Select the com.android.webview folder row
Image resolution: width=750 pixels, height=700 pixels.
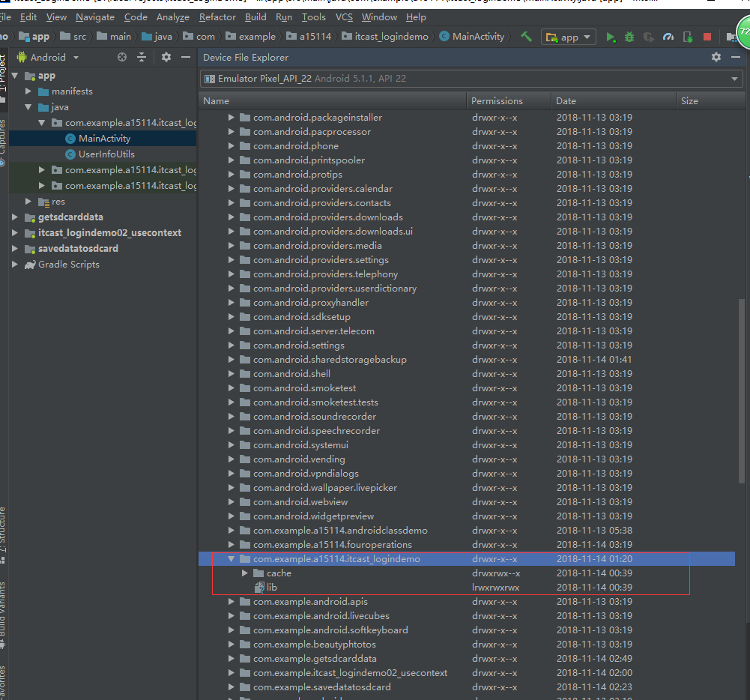(x=466, y=502)
